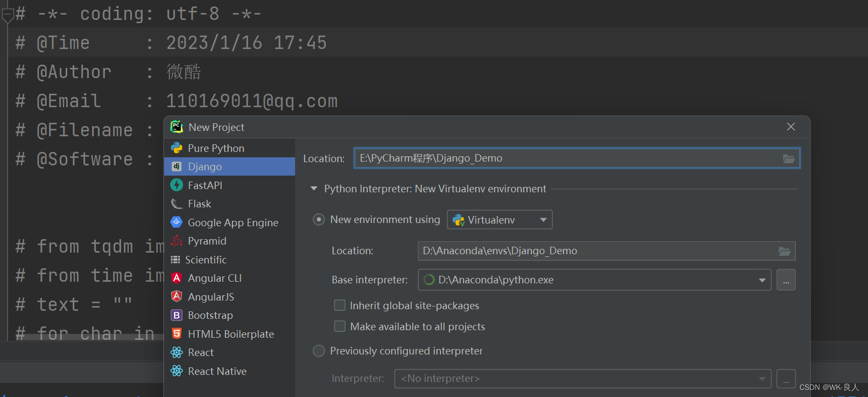868x397 pixels.
Task: Click the Google App Engine icon
Action: coord(177,222)
